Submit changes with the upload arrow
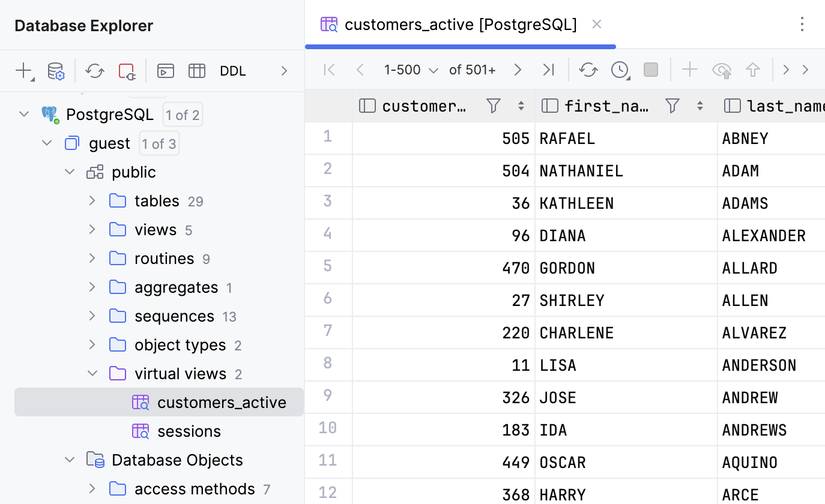Viewport: 825px width, 504px height. pos(753,70)
